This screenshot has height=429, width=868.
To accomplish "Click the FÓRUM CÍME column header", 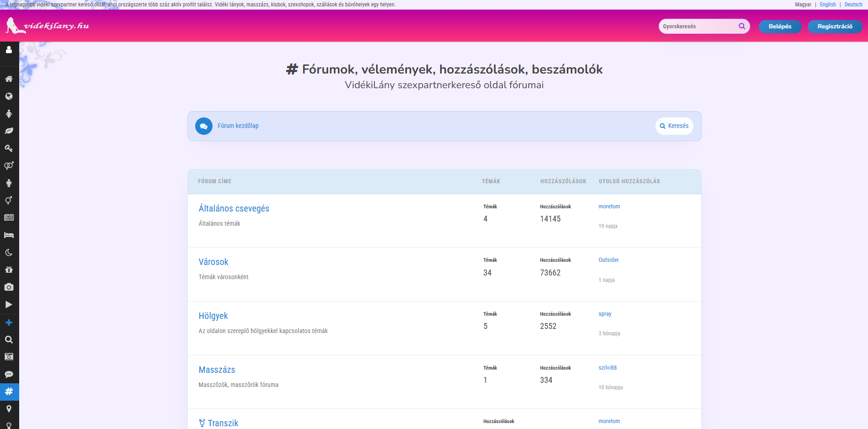I will click(x=214, y=181).
